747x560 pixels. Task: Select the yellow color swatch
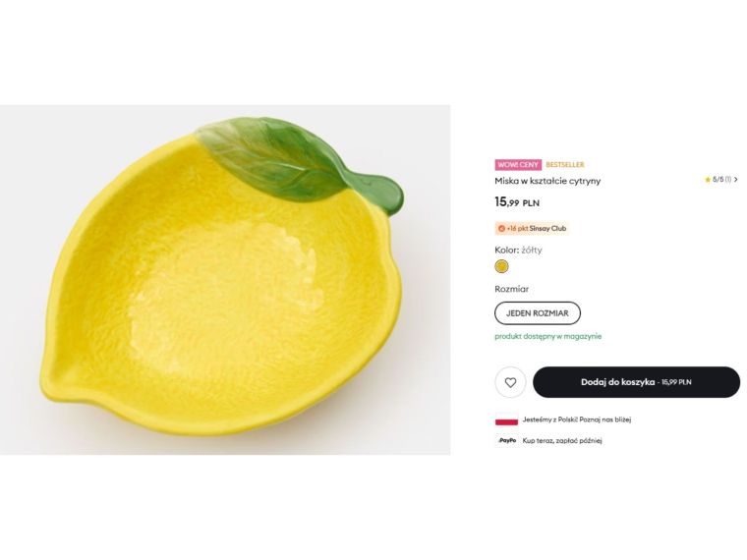click(x=501, y=266)
